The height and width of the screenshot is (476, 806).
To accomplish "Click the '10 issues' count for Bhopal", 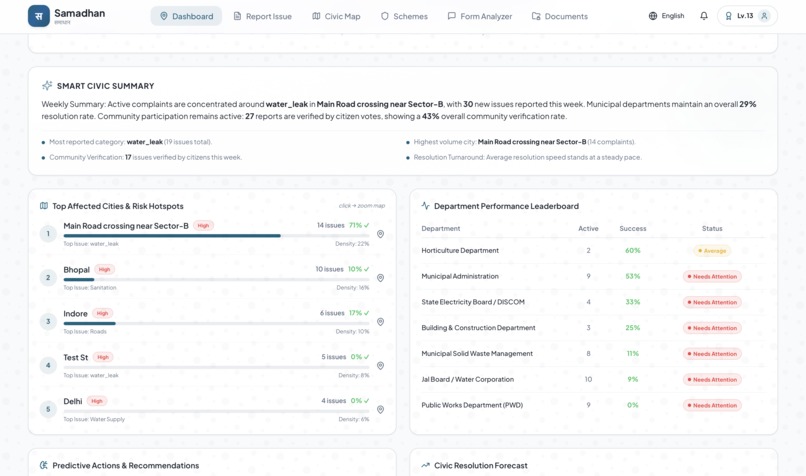I will click(x=329, y=269).
